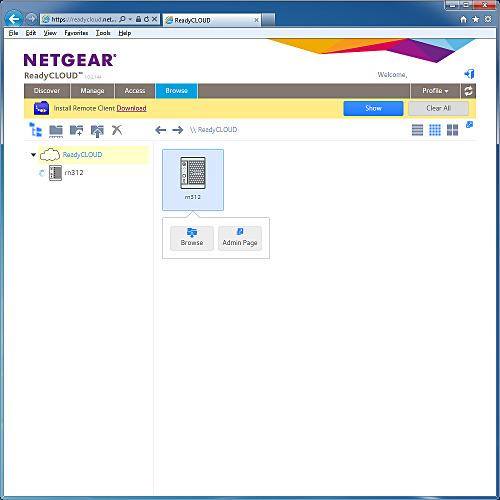Click the Clear All button
Screen dimensions: 500x500
pos(438,108)
